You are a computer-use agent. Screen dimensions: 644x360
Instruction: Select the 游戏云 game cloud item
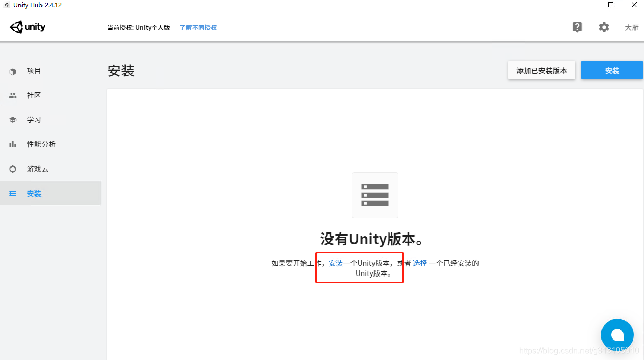tap(50, 169)
